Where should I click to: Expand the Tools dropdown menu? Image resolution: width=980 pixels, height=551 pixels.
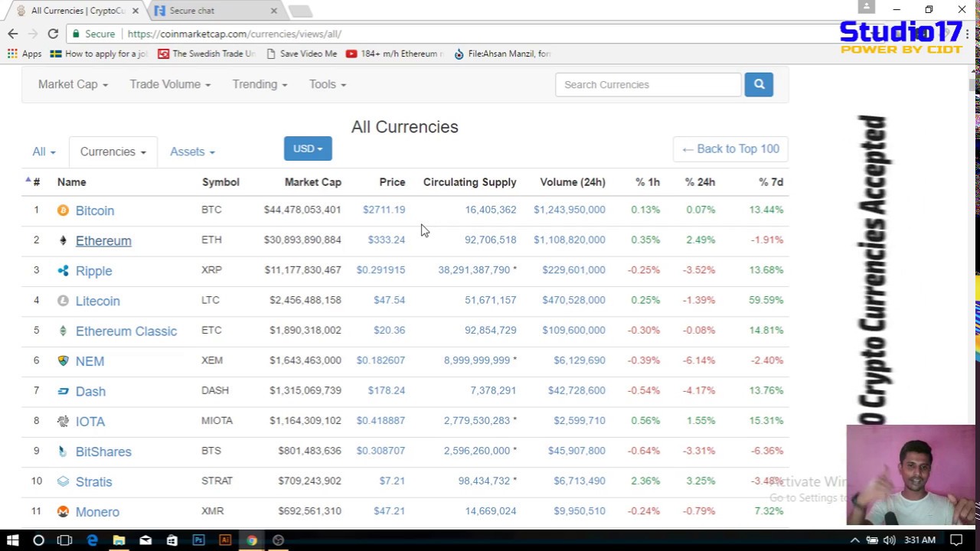click(x=328, y=84)
